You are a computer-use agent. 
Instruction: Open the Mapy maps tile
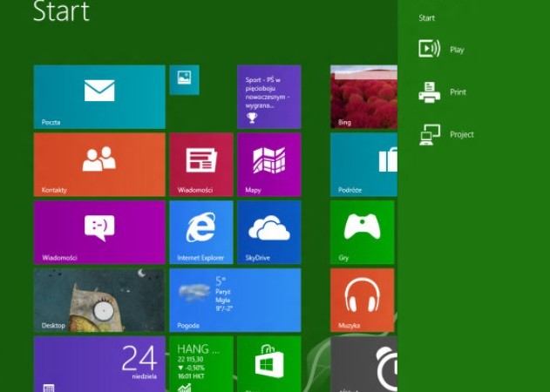click(x=268, y=164)
